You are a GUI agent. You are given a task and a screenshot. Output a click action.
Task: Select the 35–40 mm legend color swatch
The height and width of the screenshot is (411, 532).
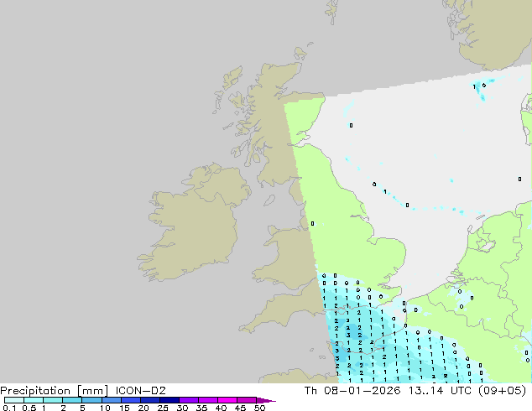pos(208,400)
